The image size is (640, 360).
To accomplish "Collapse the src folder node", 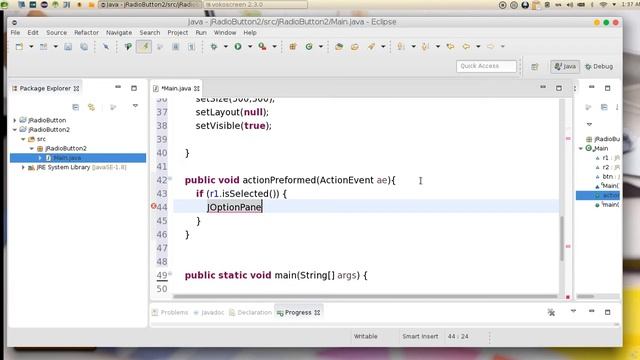I will [23, 139].
